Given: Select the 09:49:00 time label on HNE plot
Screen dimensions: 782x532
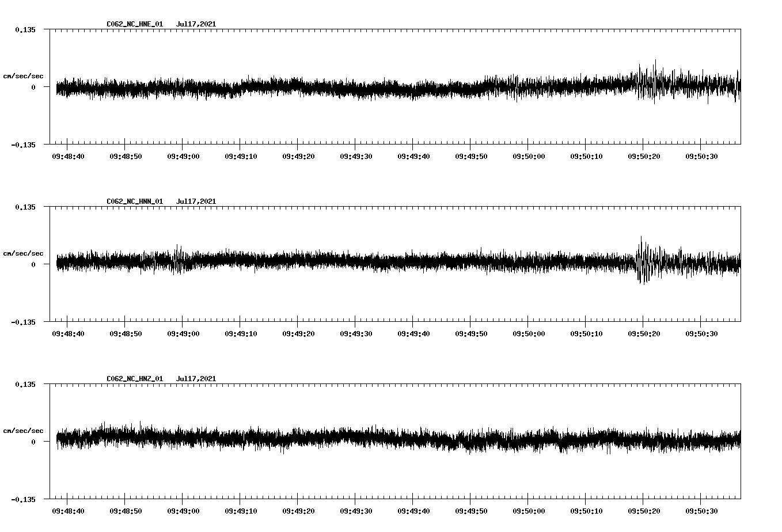Looking at the screenshot, I should coord(183,156).
